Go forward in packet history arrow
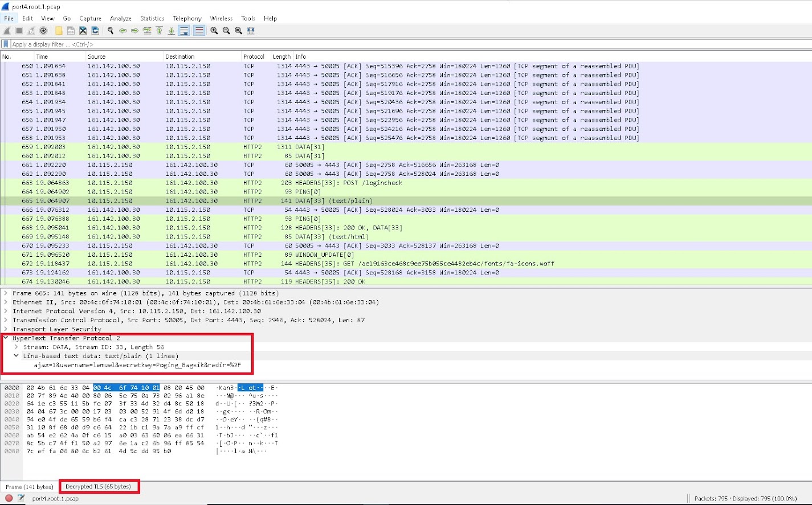This screenshot has width=812, height=505. tap(134, 31)
